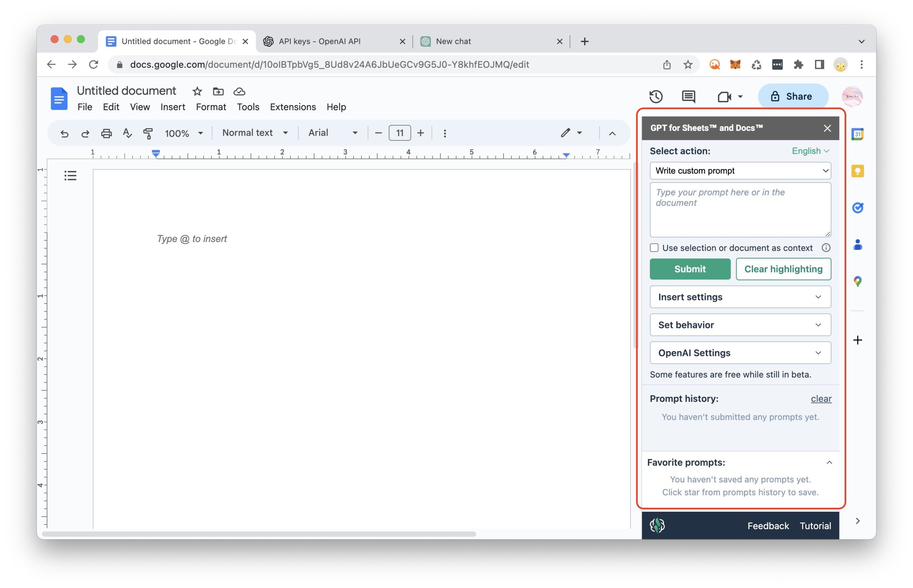Collapse Favorite prompts section
The image size is (913, 588).
[x=829, y=462]
